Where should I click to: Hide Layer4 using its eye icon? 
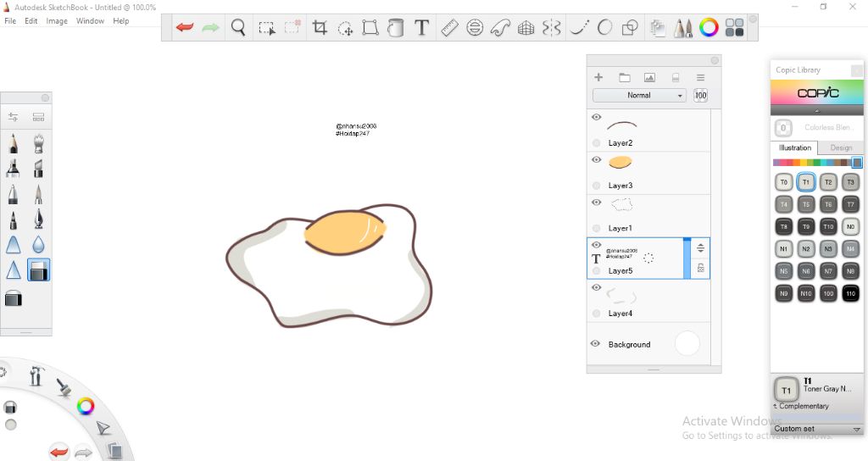(596, 288)
